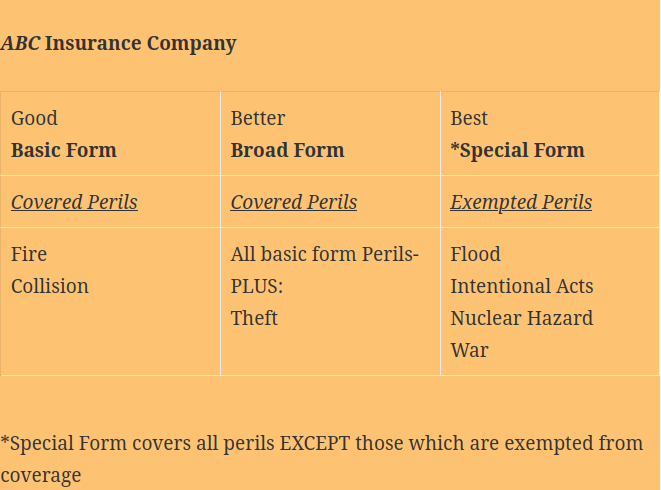Viewport: 661px width, 490px height.
Task: Select the Intentional Acts entry
Action: pos(521,286)
